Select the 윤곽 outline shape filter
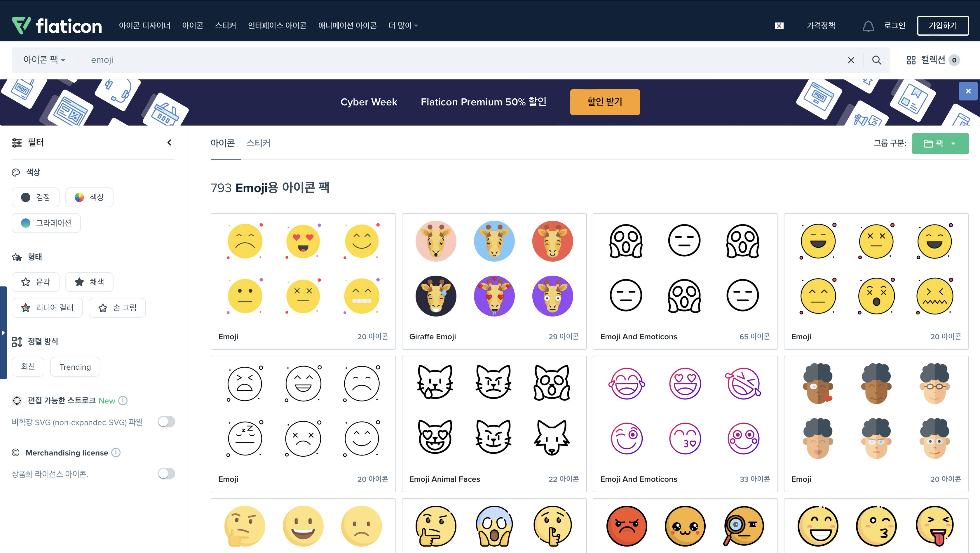 click(x=35, y=282)
